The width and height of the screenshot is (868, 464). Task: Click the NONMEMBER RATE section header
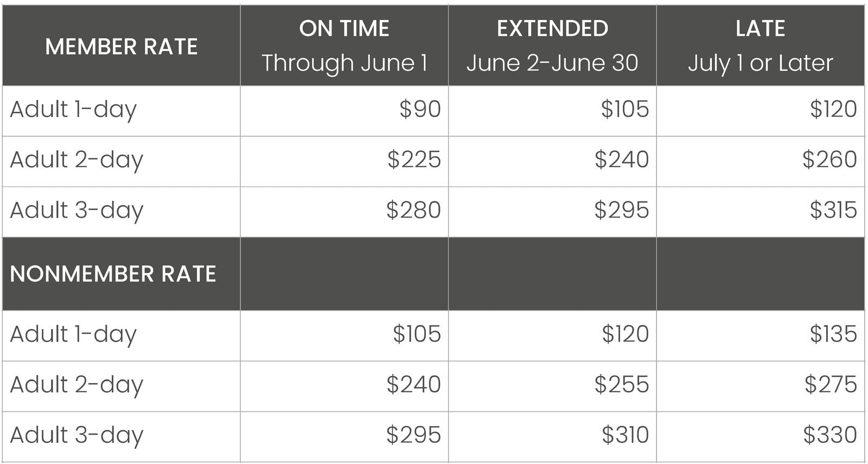[113, 274]
